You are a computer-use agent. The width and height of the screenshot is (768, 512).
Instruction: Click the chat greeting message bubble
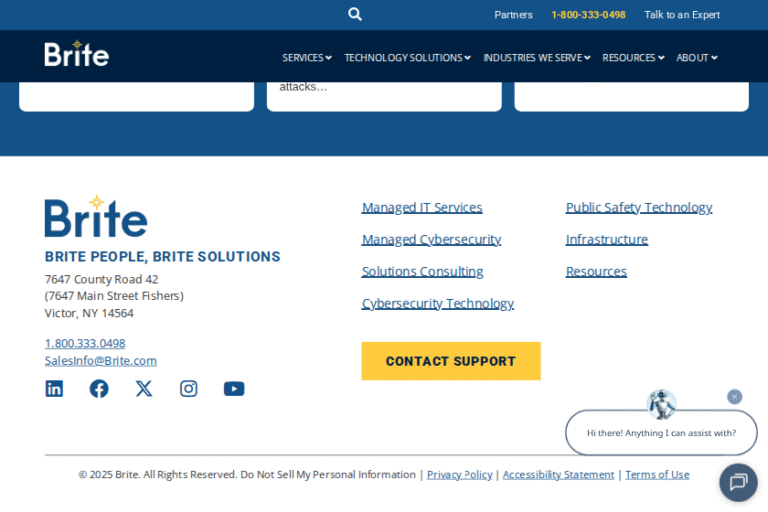[661, 433]
